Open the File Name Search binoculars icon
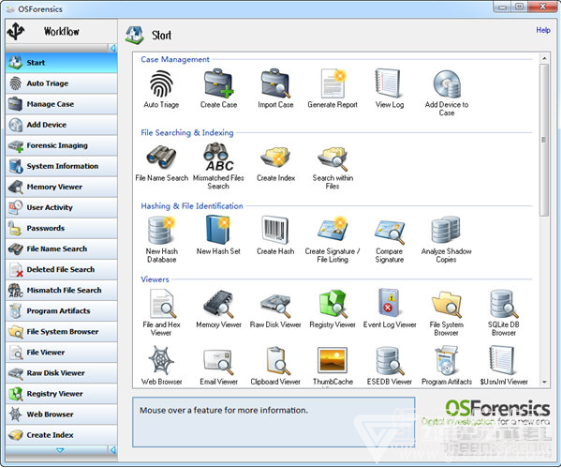The width and height of the screenshot is (561, 468). [161, 157]
